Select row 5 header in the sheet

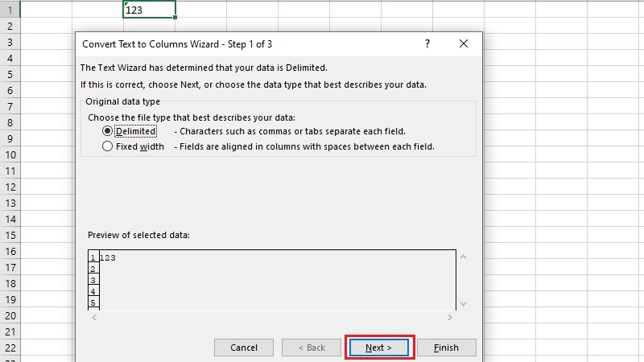tap(10, 74)
